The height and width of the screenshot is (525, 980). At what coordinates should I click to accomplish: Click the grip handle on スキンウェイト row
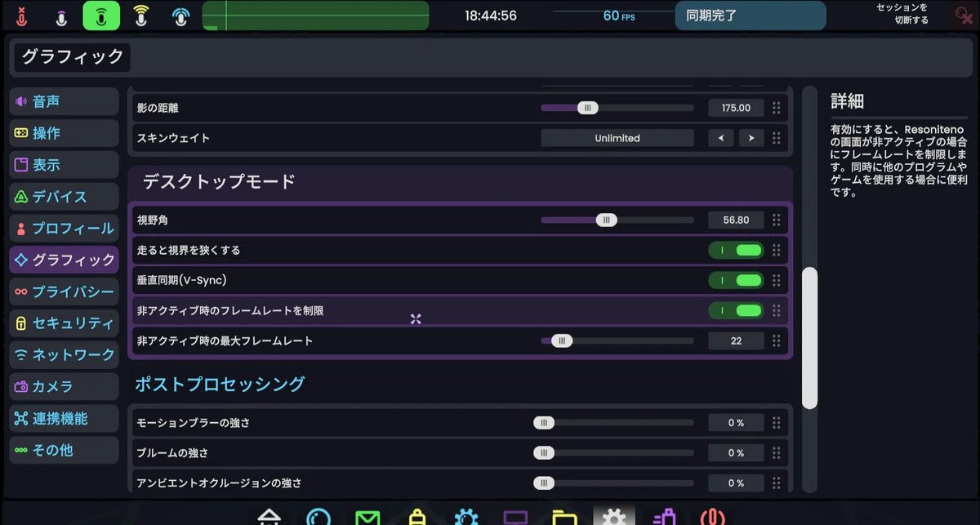click(x=777, y=138)
